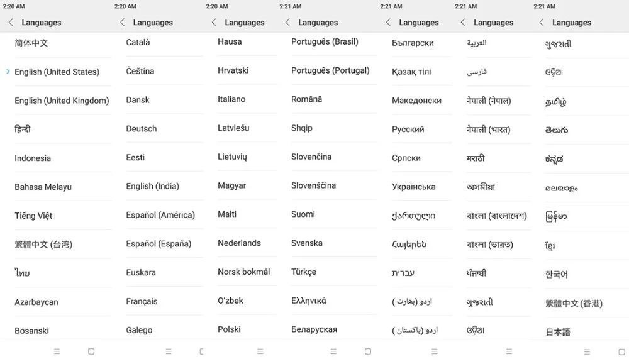Tap back arrow above the Català list

click(x=122, y=23)
